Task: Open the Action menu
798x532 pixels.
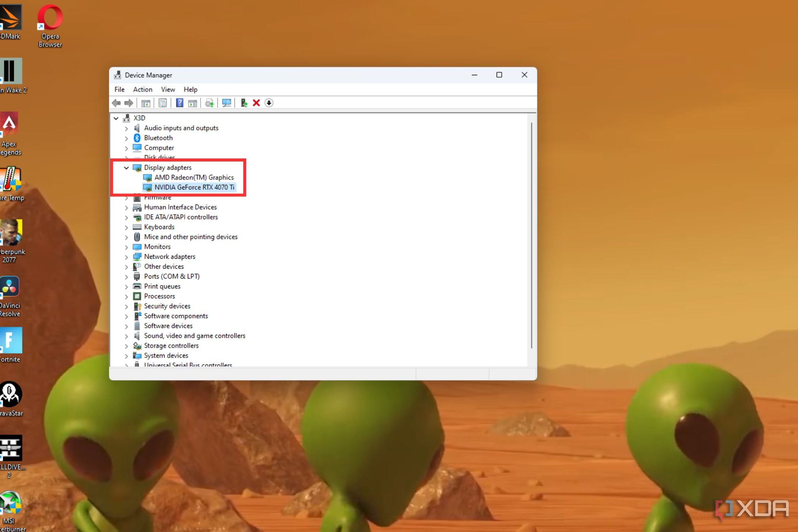Action: (x=142, y=89)
